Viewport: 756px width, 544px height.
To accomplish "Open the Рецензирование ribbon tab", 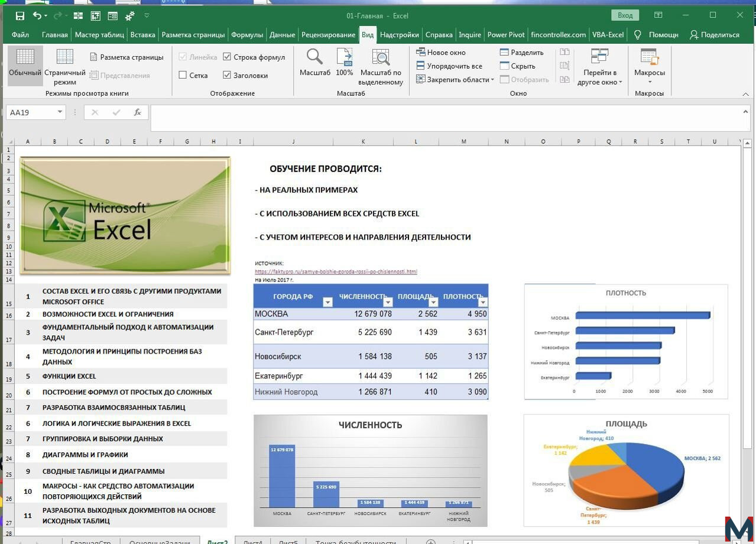I will (x=329, y=35).
